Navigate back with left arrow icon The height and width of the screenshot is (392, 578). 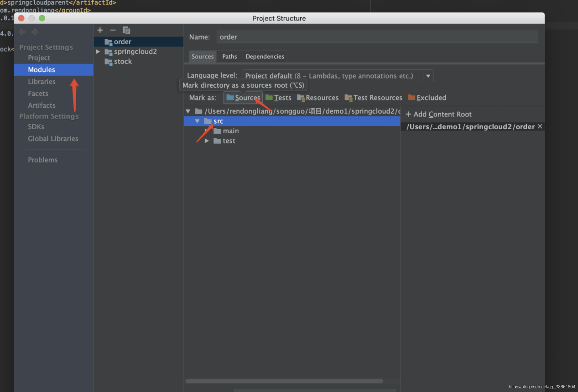click(22, 32)
